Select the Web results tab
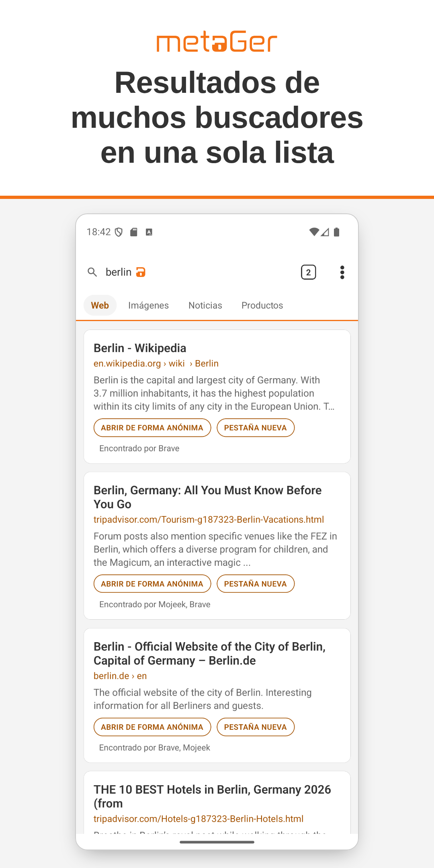 pyautogui.click(x=100, y=305)
